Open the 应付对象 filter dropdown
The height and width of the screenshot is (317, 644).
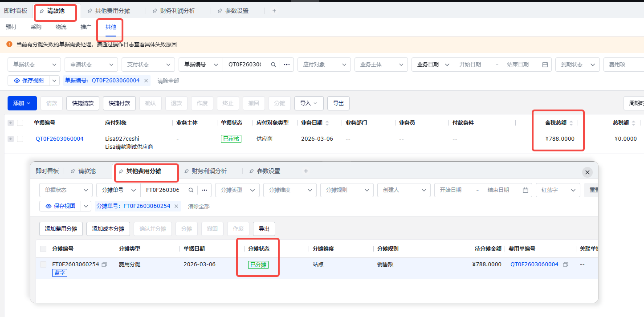click(x=324, y=65)
